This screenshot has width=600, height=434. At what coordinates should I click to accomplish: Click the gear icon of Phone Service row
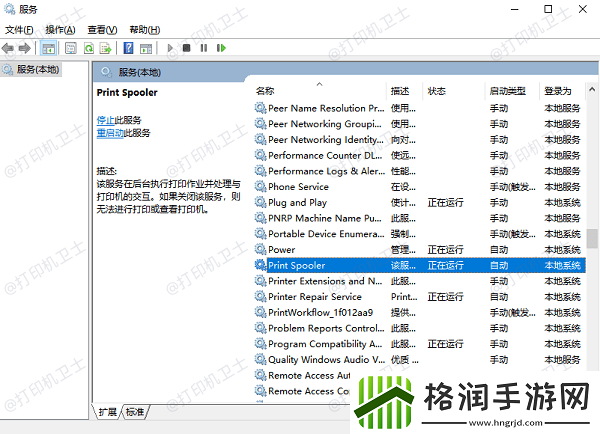pyautogui.click(x=260, y=186)
